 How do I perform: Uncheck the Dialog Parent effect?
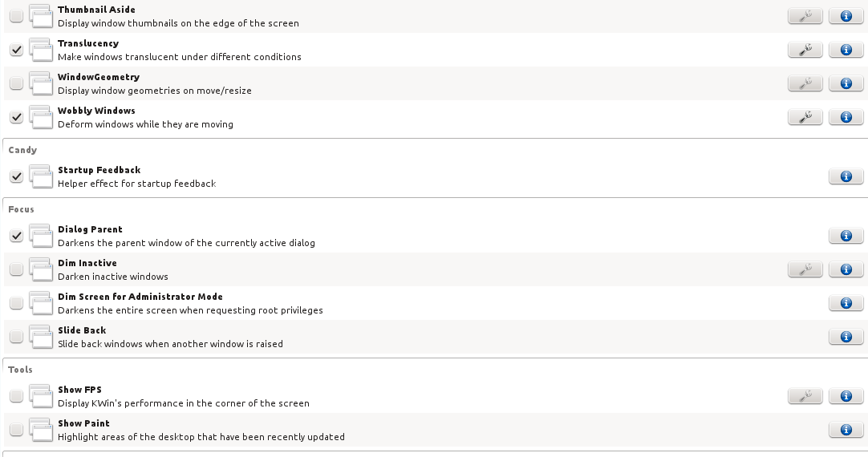16,236
